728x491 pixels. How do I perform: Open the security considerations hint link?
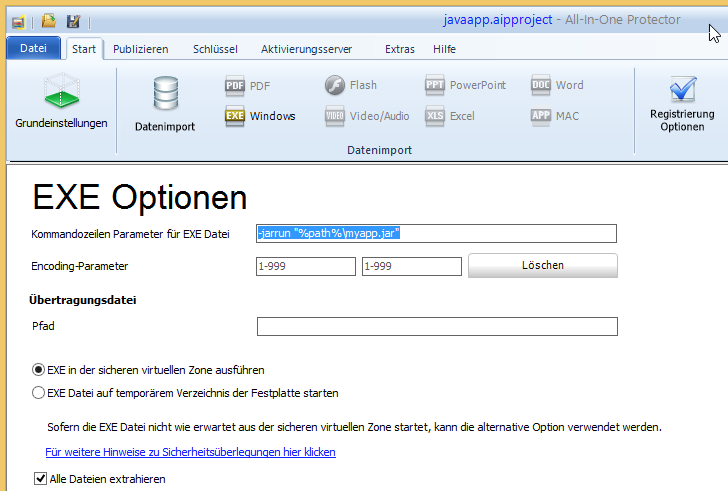pyautogui.click(x=190, y=452)
